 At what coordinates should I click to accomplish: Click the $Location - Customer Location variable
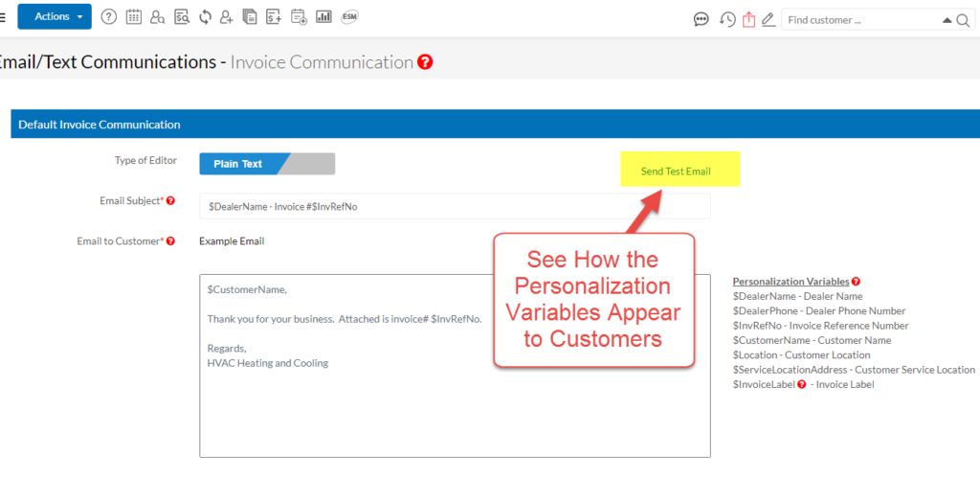pyautogui.click(x=801, y=355)
